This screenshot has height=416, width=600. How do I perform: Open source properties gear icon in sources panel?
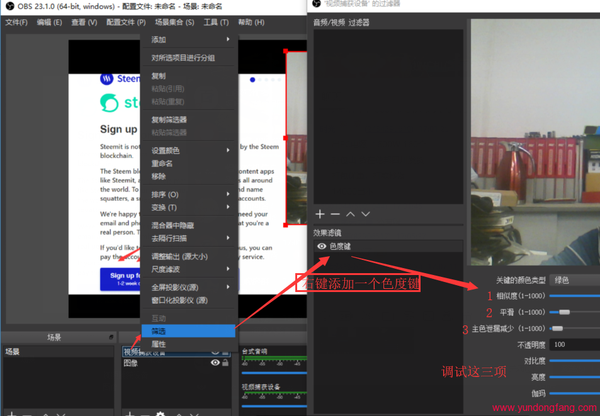pyautogui.click(x=160, y=412)
